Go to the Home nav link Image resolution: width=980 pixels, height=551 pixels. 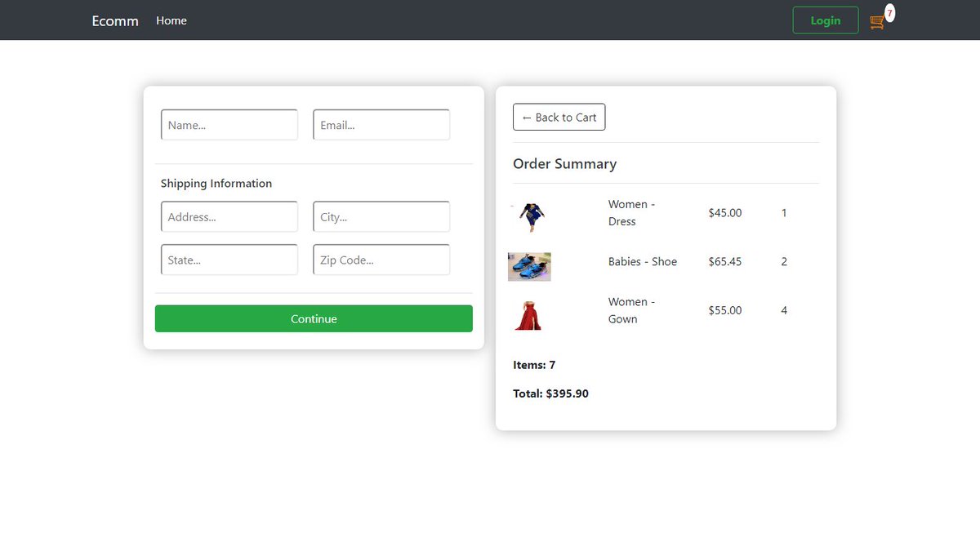click(x=171, y=20)
